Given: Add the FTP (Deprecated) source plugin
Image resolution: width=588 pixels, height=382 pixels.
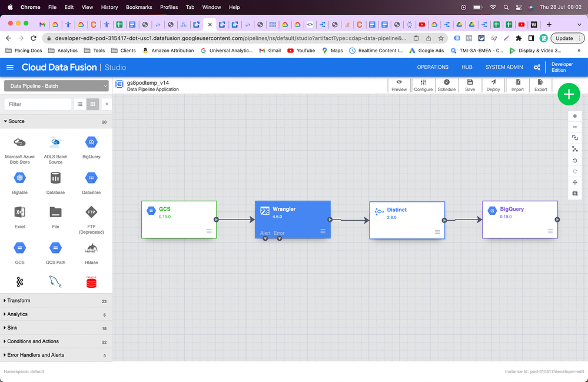Looking at the screenshot, I should pyautogui.click(x=91, y=220).
